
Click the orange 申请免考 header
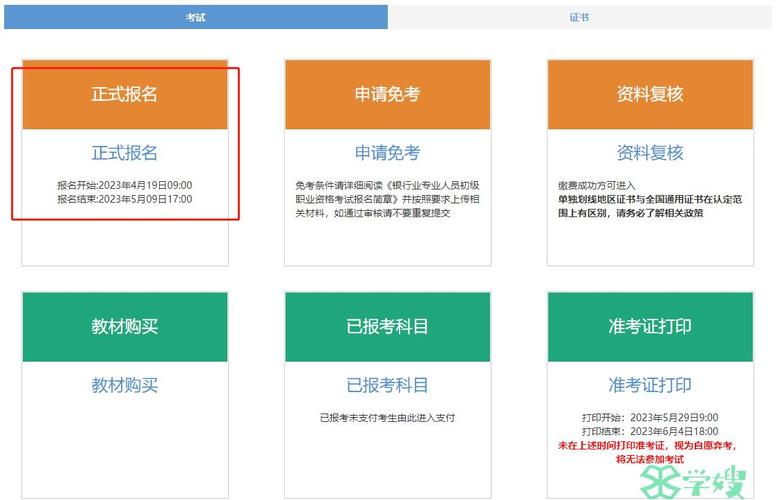point(388,95)
